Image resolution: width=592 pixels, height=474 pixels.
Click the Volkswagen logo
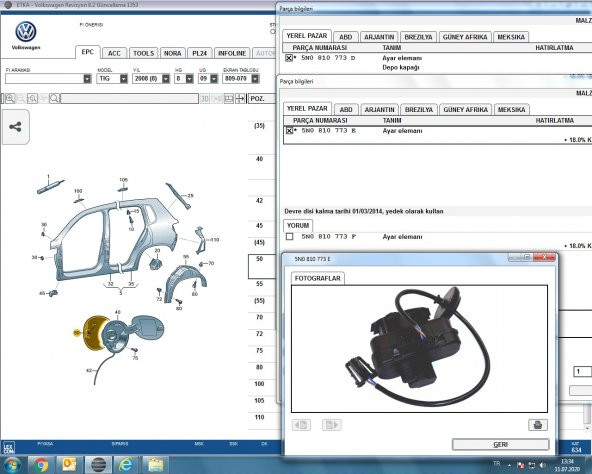pos(26,32)
